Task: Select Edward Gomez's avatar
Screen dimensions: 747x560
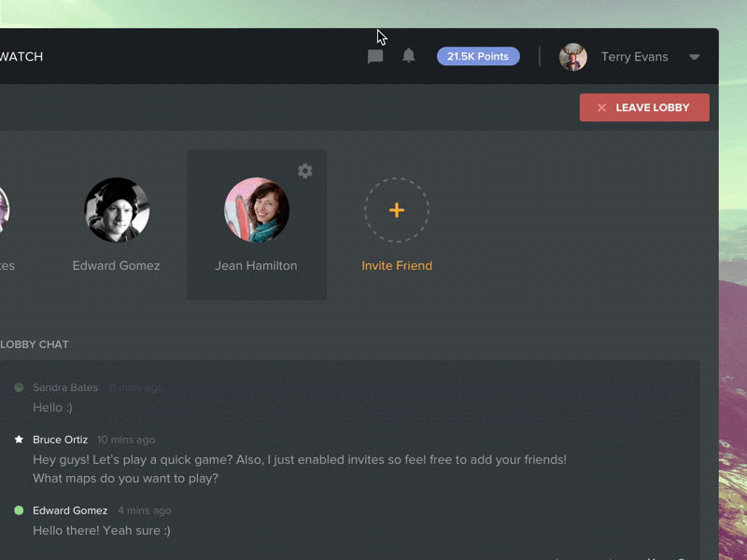Action: tap(117, 210)
